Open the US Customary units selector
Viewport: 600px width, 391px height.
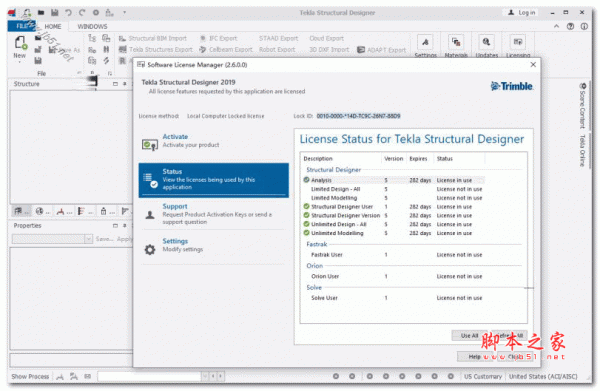(x=483, y=376)
